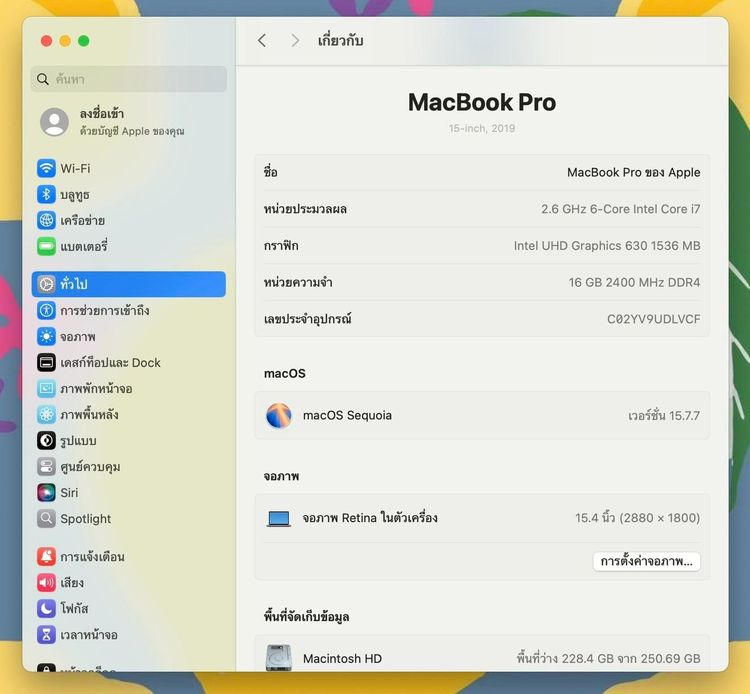Image resolution: width=750 pixels, height=694 pixels.
Task: Open the Battery (แบตเตอรี่) icon
Action: point(46,246)
